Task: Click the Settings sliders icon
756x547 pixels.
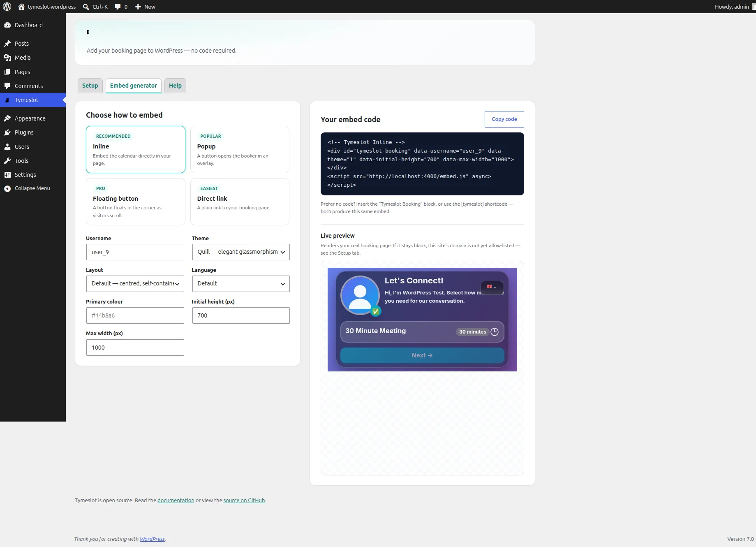Action: tap(7, 175)
